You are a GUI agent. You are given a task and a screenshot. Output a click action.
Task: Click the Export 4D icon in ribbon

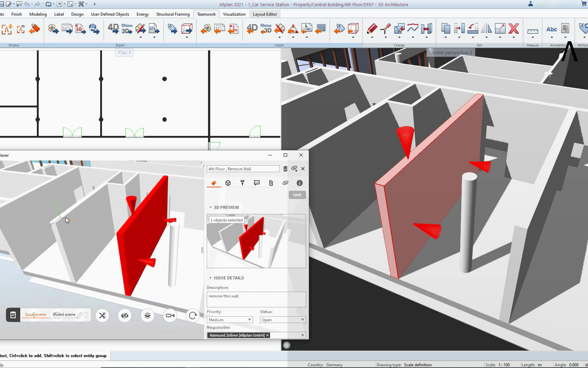tap(113, 29)
